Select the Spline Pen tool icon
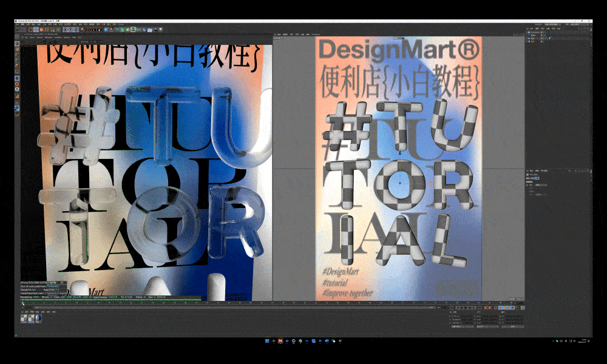 click(112, 29)
